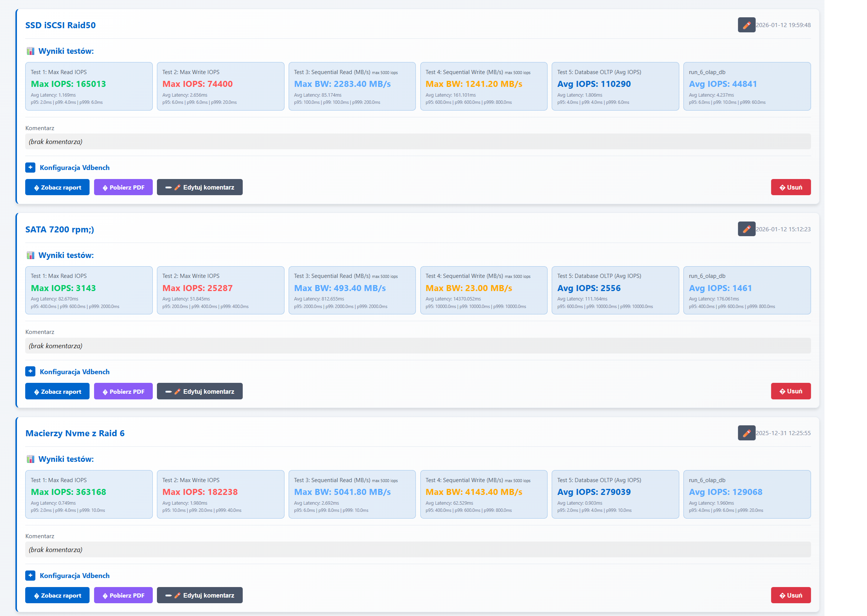Edit comment on SSD iSCSI Raid50 result
Image resolution: width=867 pixels, height=616 pixels.
tap(199, 187)
